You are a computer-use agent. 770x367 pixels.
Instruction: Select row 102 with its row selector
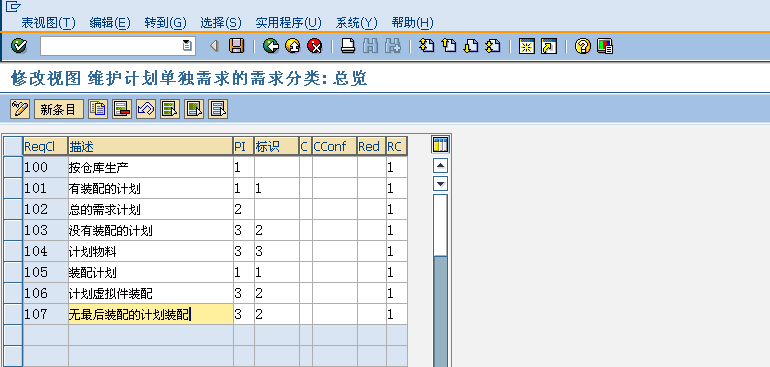coord(13,209)
